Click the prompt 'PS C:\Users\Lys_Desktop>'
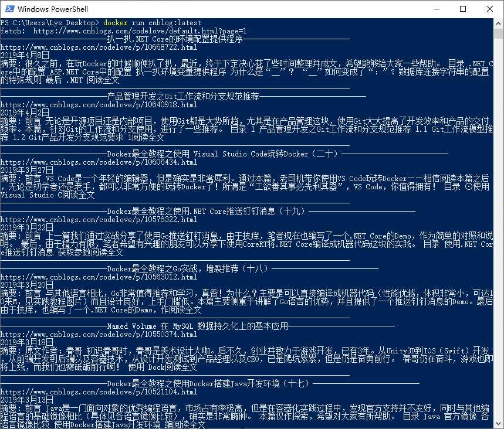Viewport: 504px width, 429px height. 49,23
